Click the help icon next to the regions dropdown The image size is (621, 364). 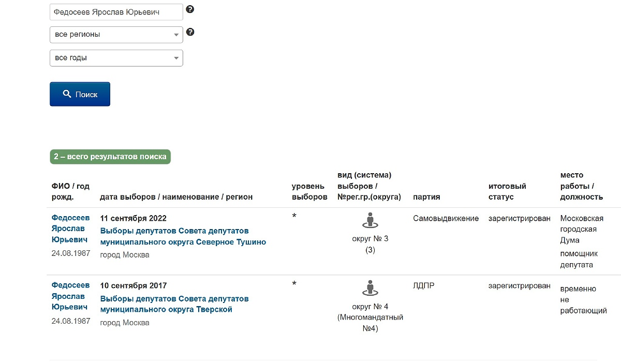(190, 32)
